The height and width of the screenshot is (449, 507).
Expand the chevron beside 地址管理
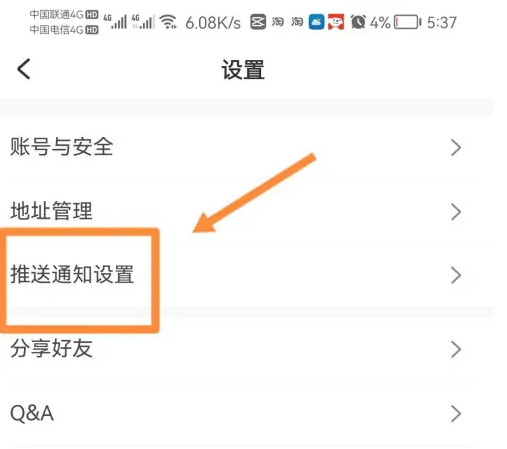[x=456, y=212]
